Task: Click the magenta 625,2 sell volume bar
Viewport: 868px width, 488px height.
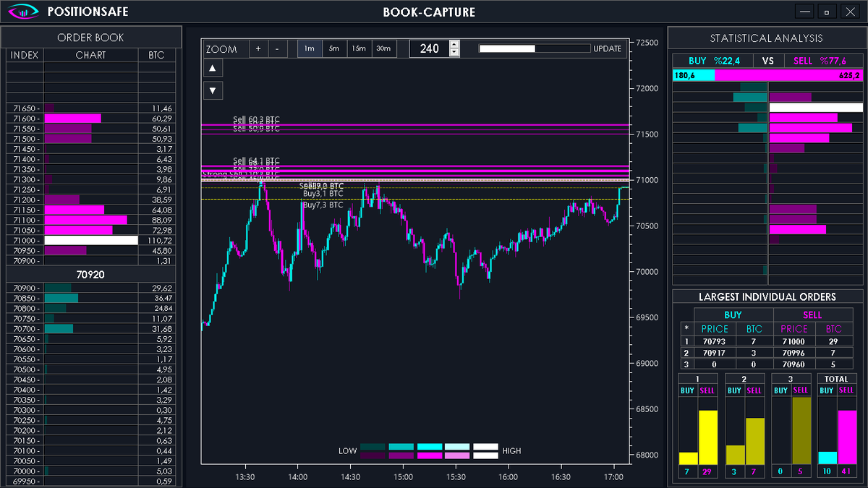Action: (789, 75)
